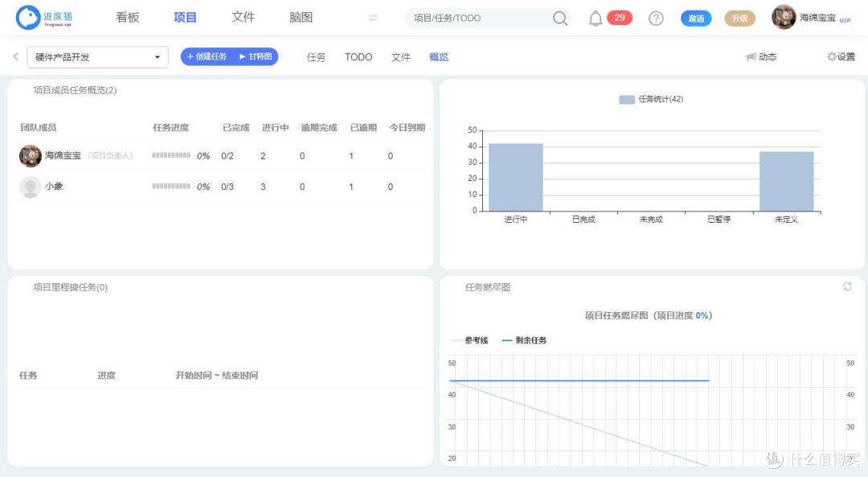Toggle the 剩余任务 legend line
Image resolution: width=868 pixels, height=477 pixels.
(524, 340)
